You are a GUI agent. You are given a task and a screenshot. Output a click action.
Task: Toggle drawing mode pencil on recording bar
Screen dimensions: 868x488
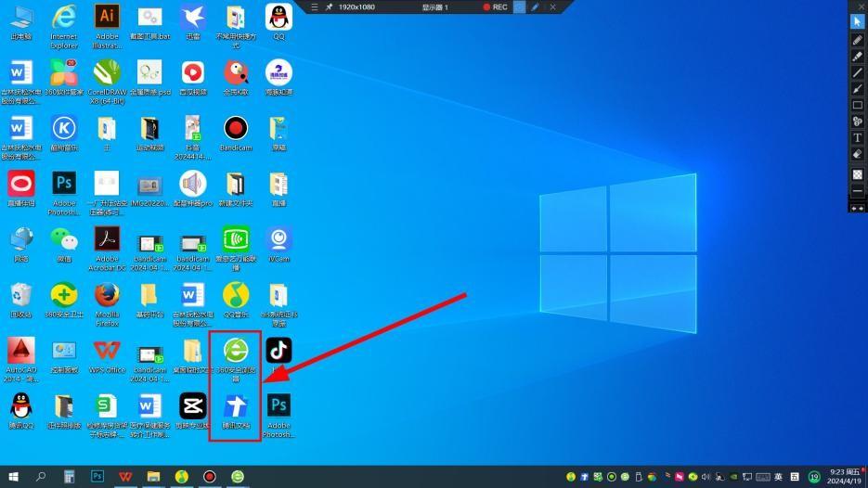click(535, 6)
